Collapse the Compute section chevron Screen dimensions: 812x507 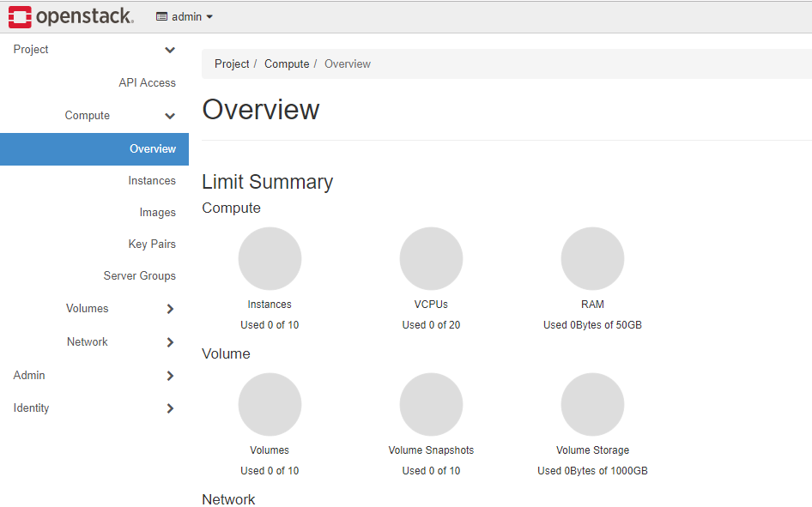(170, 116)
